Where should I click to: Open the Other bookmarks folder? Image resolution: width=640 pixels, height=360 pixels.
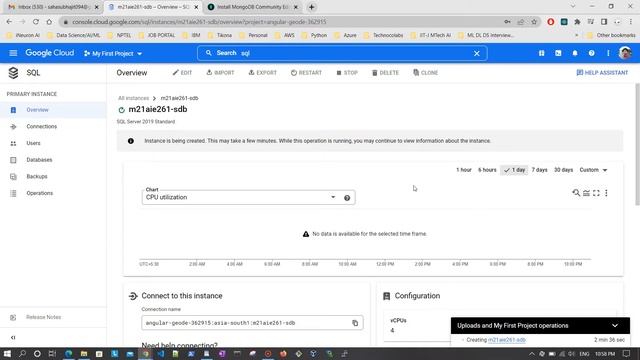pyautogui.click(x=611, y=36)
